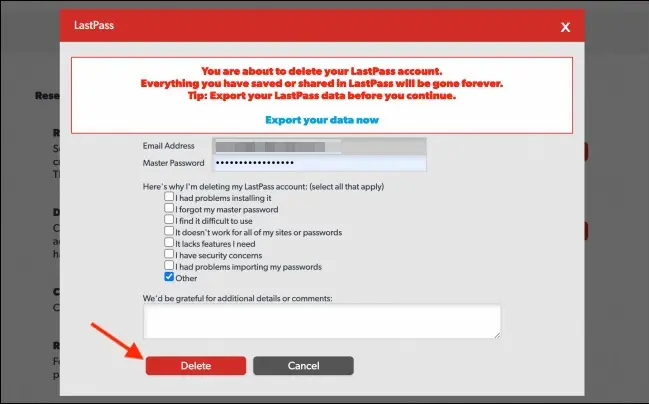649x404 pixels.
Task: Click the additional details comments box
Action: [x=322, y=322]
